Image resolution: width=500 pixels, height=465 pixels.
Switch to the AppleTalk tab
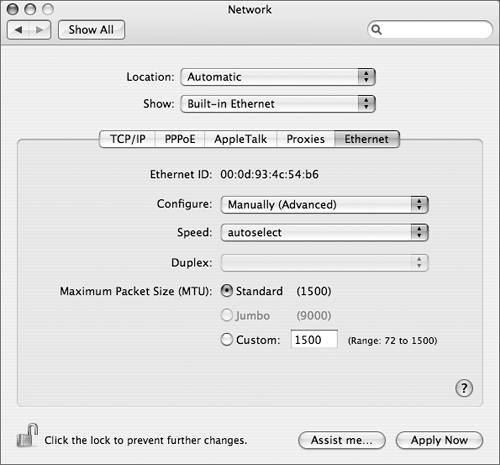(x=241, y=139)
